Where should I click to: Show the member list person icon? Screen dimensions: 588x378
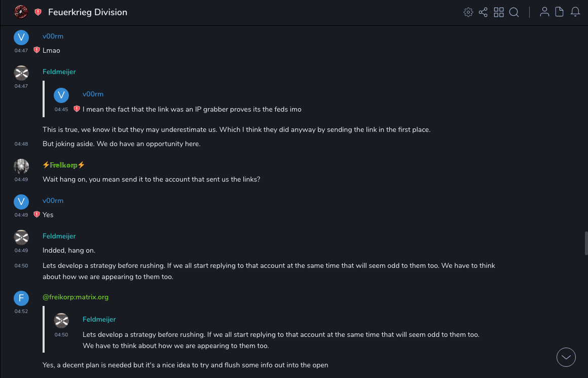tap(544, 12)
